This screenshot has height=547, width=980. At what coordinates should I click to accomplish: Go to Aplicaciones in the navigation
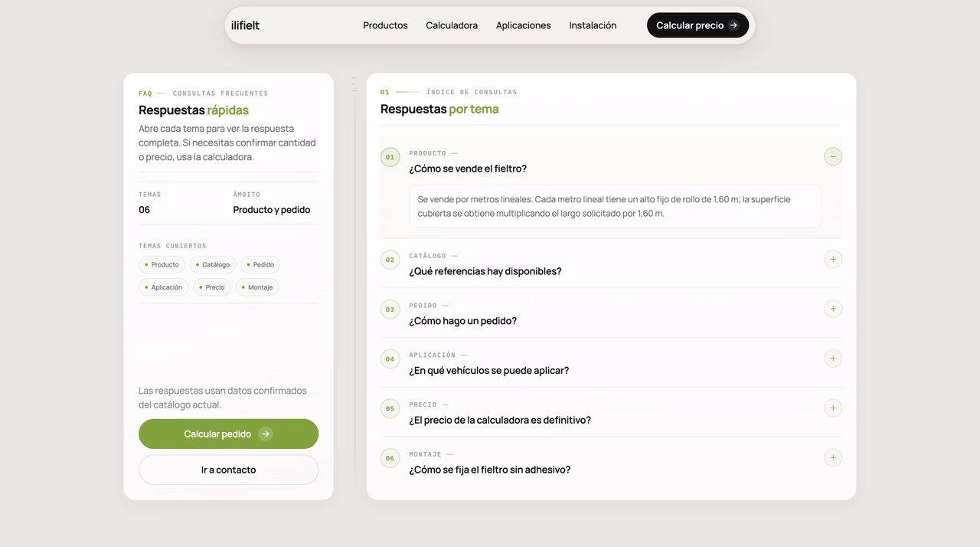click(x=524, y=25)
